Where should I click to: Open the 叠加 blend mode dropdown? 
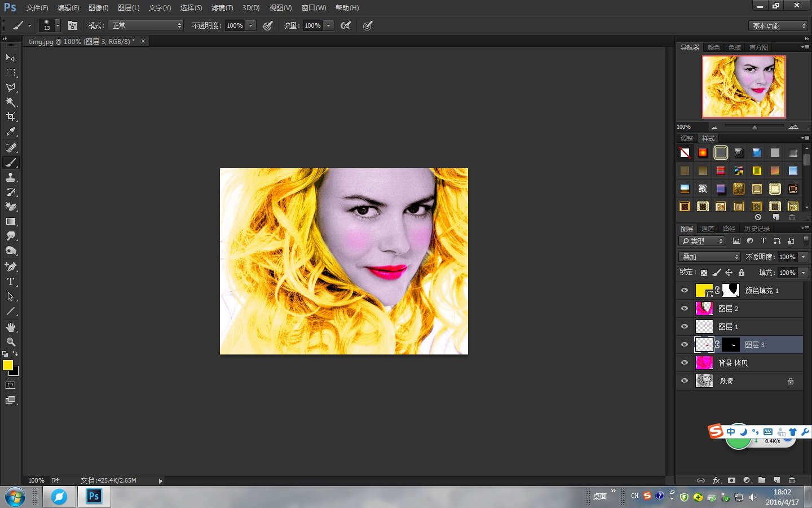click(709, 256)
